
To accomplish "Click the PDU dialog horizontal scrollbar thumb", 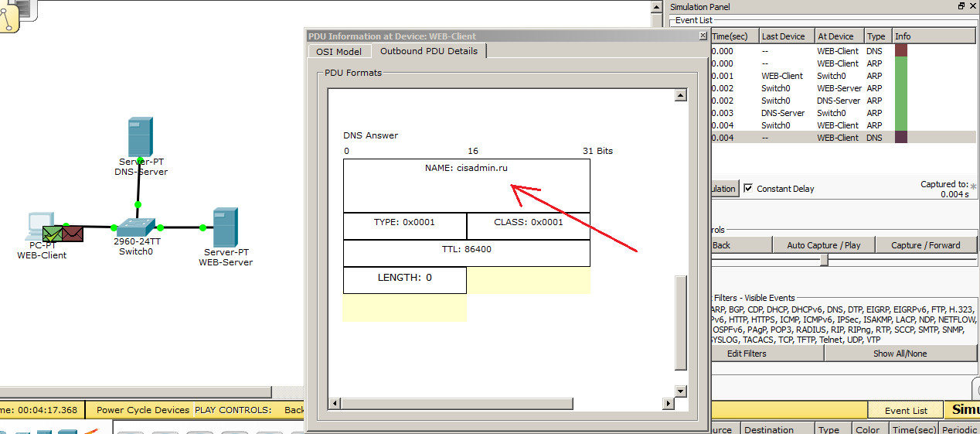I will click(x=457, y=404).
